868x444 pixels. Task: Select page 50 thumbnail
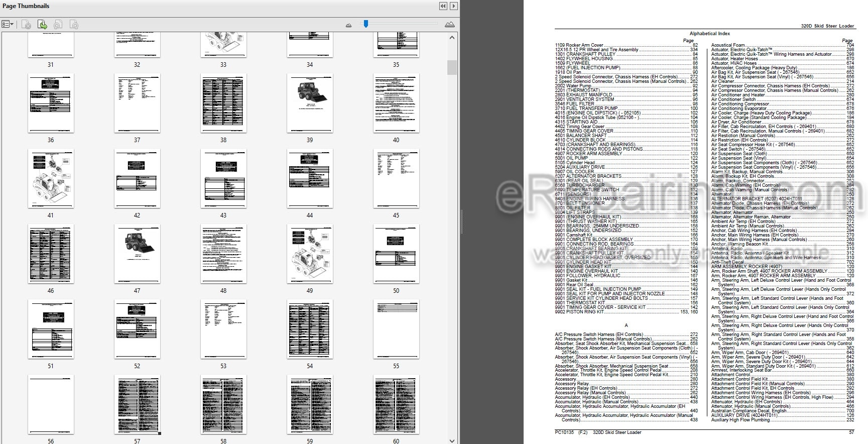point(396,254)
